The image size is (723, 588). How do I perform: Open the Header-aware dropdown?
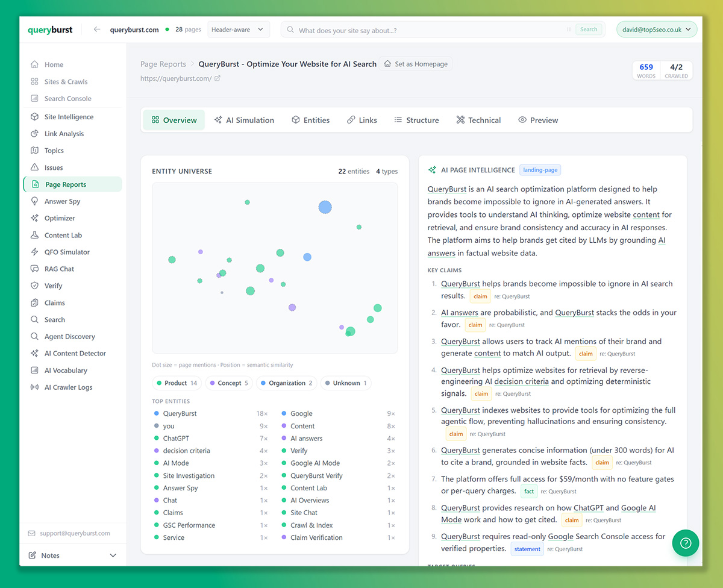click(239, 30)
